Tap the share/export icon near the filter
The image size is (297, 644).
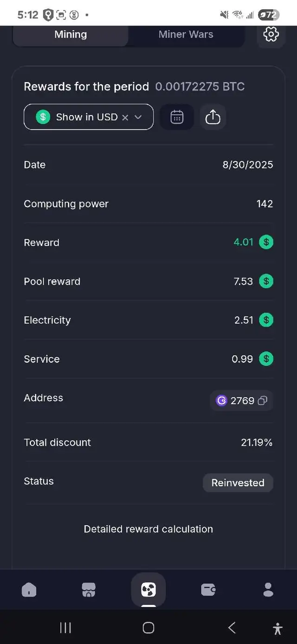pos(213,117)
